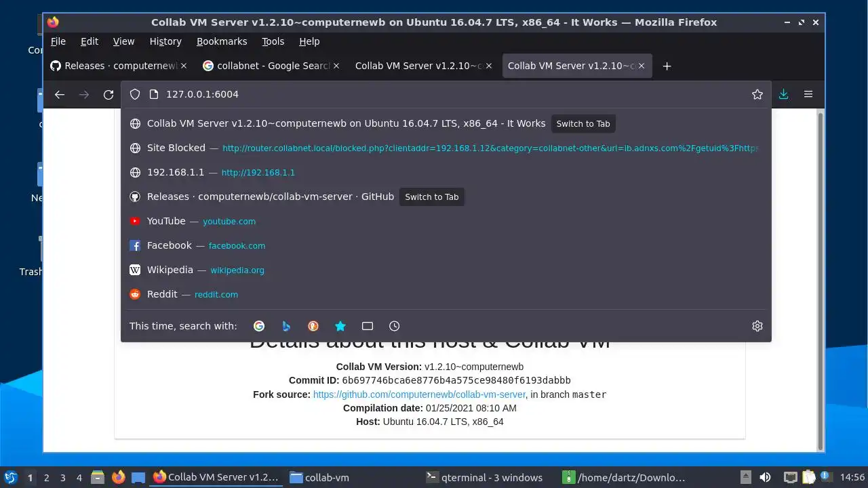Open the View menu

123,41
